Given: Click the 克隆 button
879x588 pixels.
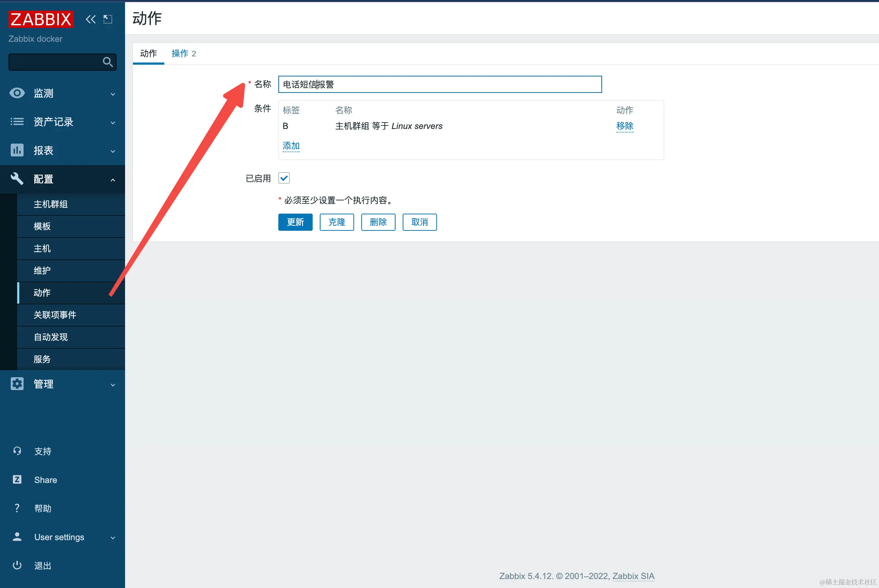Looking at the screenshot, I should click(x=336, y=222).
